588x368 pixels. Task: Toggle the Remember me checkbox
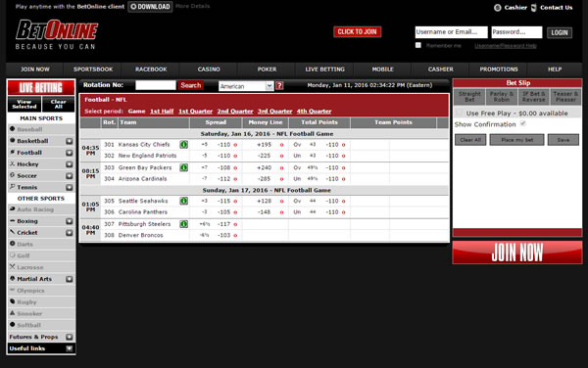coord(418,45)
